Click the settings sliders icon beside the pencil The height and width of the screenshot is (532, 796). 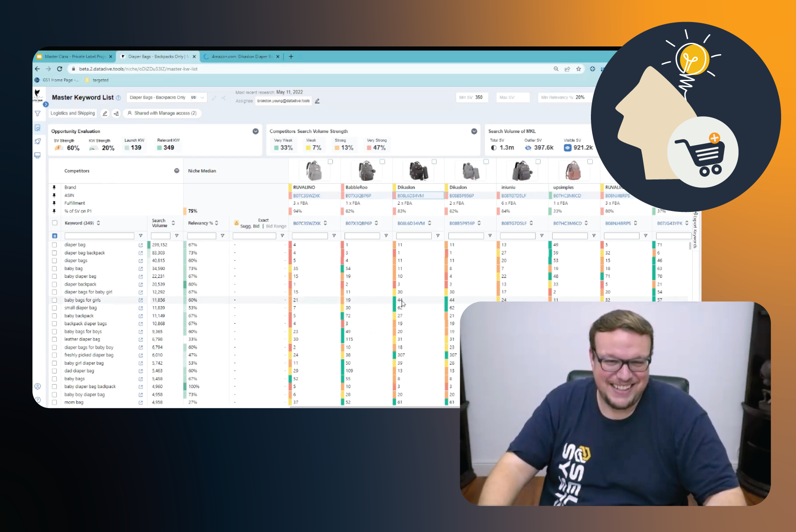point(116,114)
